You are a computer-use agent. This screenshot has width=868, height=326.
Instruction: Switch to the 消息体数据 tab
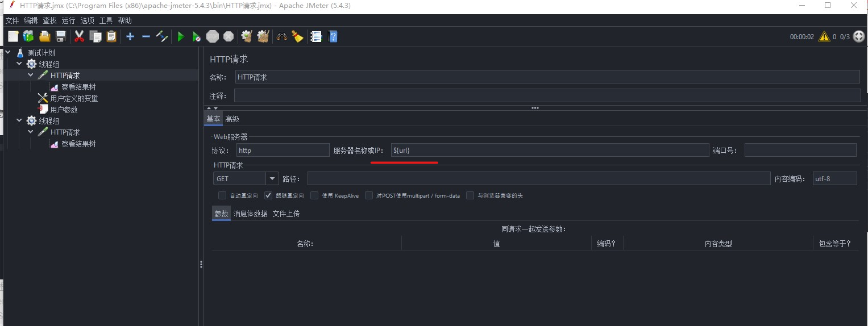coord(250,214)
